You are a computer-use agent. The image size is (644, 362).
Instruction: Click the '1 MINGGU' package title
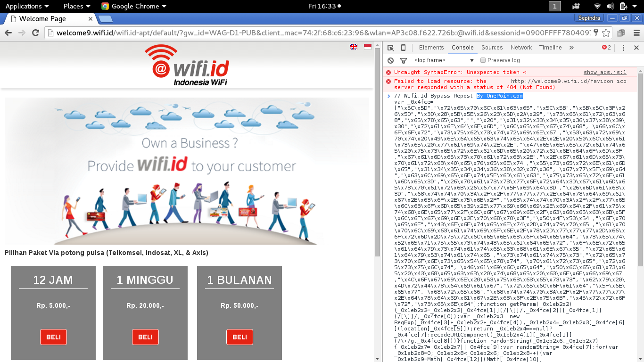click(145, 280)
